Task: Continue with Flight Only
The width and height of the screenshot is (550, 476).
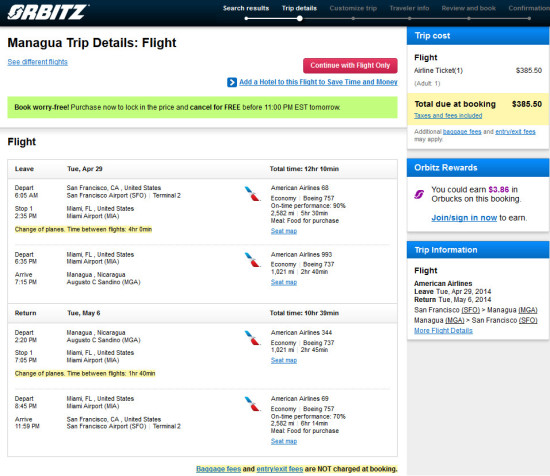Action: point(350,66)
